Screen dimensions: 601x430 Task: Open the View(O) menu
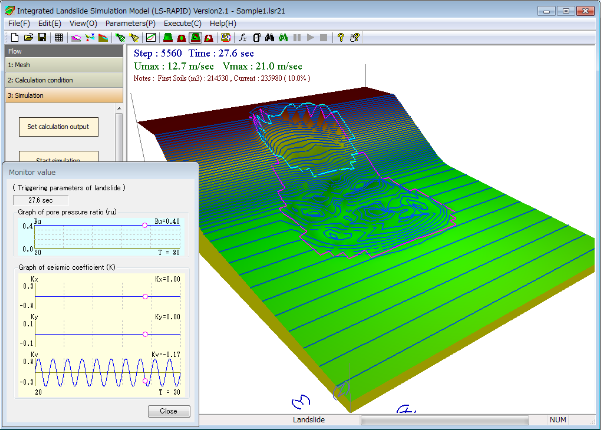coord(84,23)
